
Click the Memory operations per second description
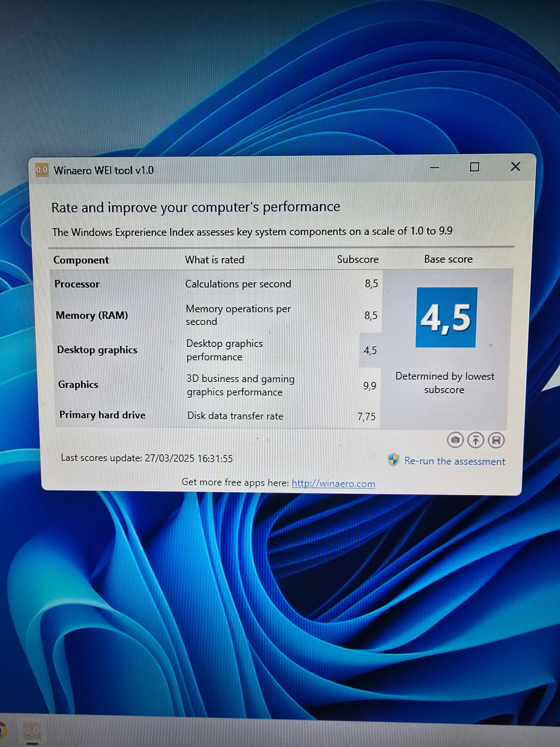(238, 315)
